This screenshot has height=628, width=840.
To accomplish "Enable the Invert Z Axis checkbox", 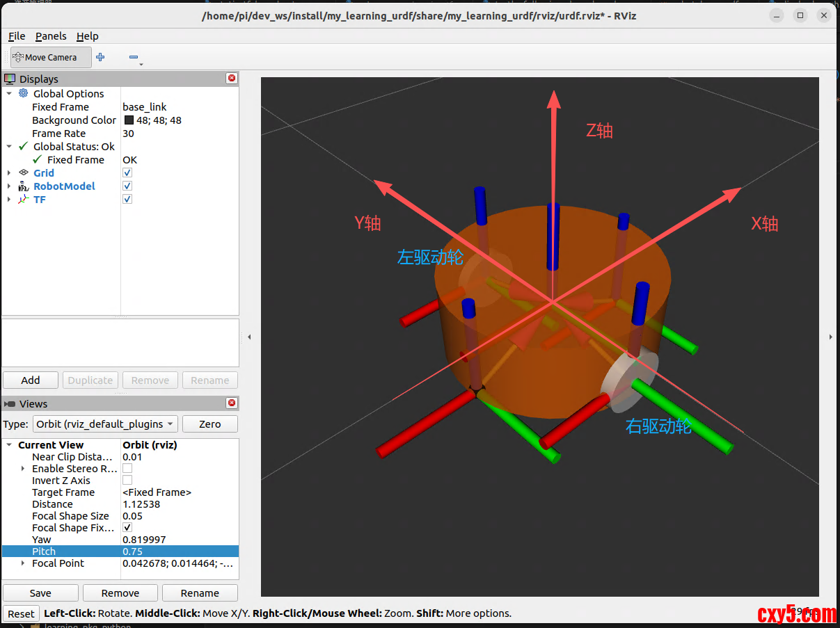I will [127, 480].
